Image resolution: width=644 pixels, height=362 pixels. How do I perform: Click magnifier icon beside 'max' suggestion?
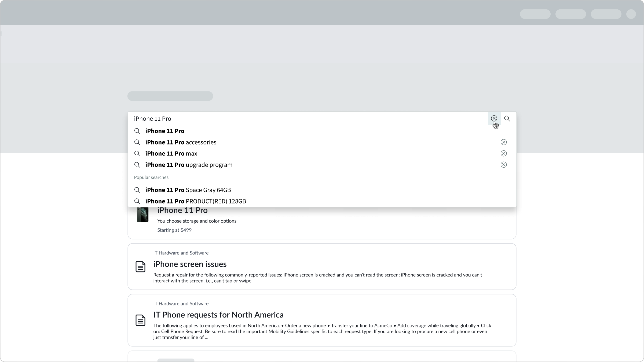point(137,153)
